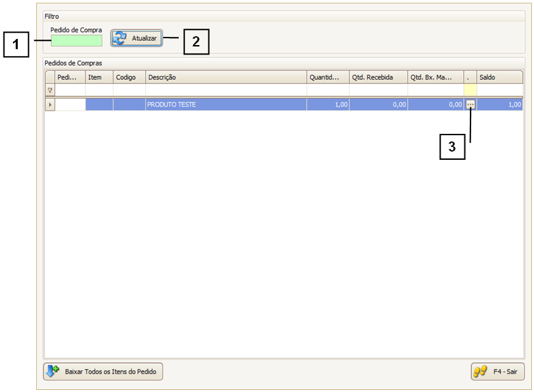Focus the Pedido de Compra input field

76,41
